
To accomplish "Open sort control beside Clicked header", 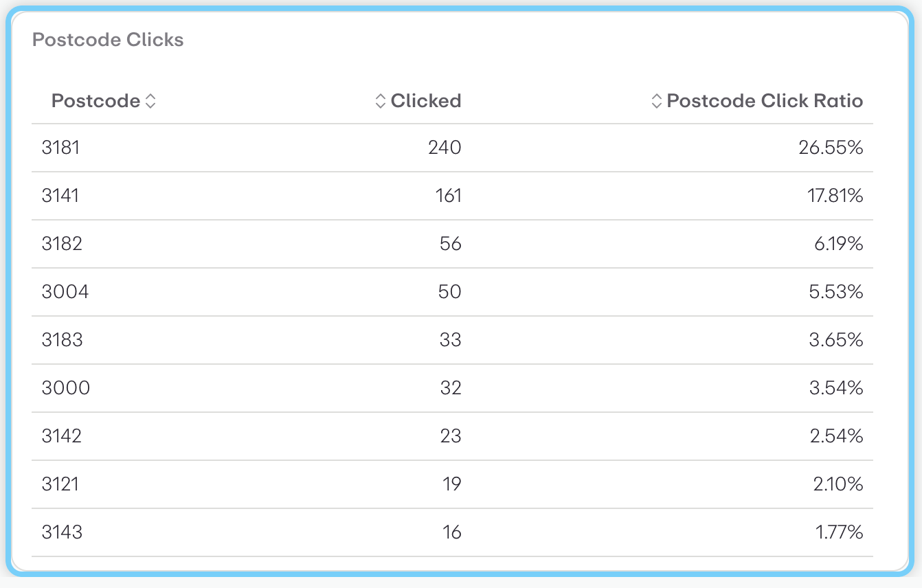I will coord(382,100).
